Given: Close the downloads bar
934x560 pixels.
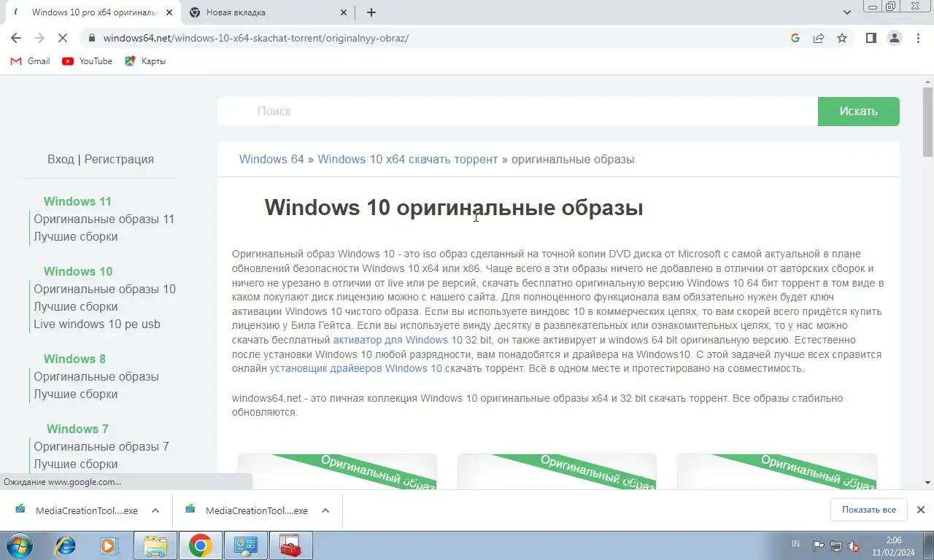Looking at the screenshot, I should pos(921,510).
